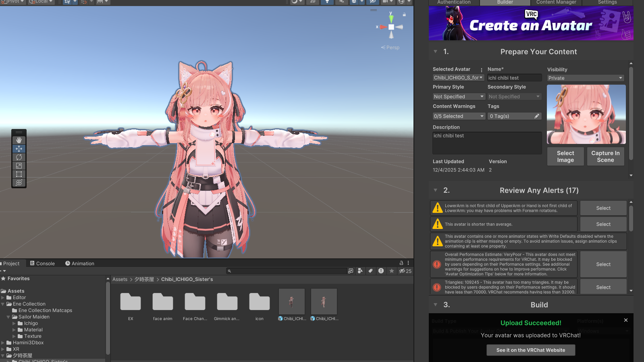Click the avatar Name input field
This screenshot has height=362, width=644.
(515, 78)
